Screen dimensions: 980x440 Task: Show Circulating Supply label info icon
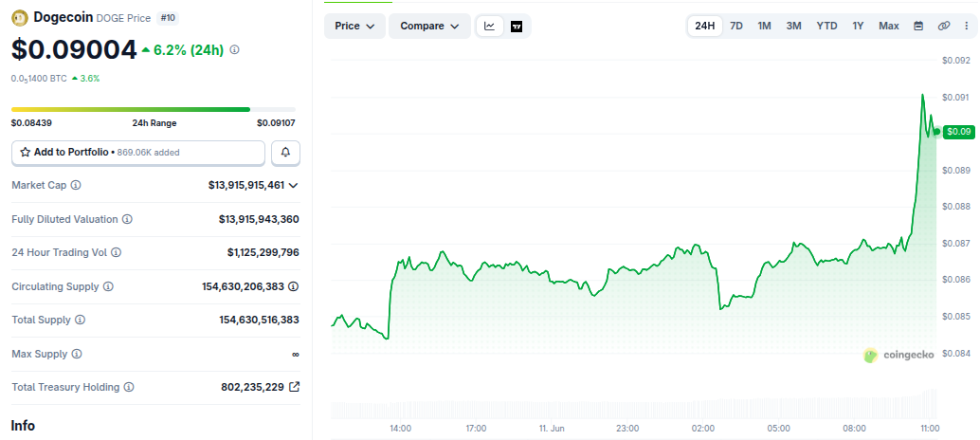(x=107, y=287)
